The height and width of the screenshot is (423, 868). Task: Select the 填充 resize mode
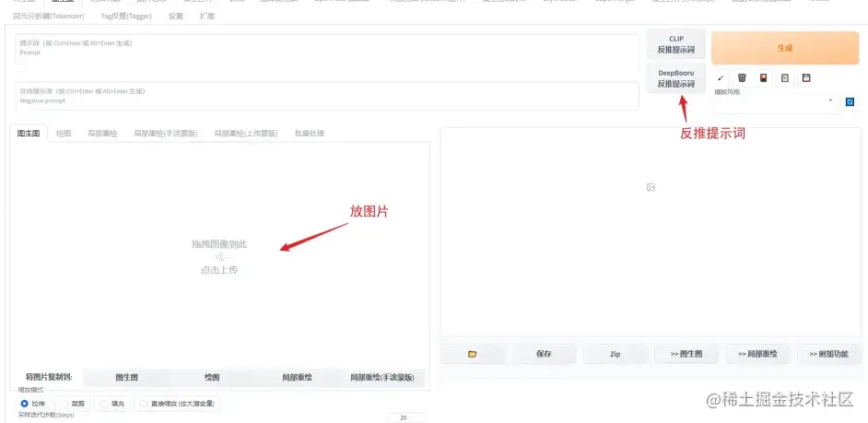[112, 404]
